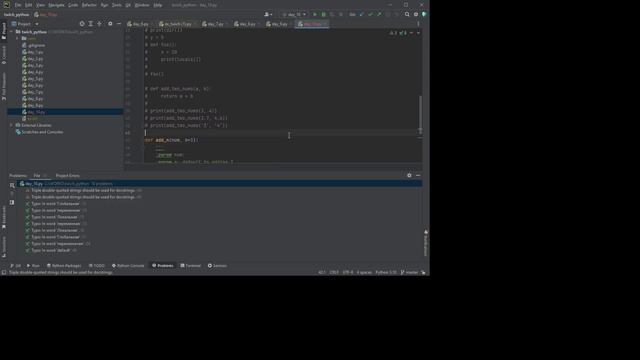Select opened file locate icon in Project panel

tap(82, 24)
